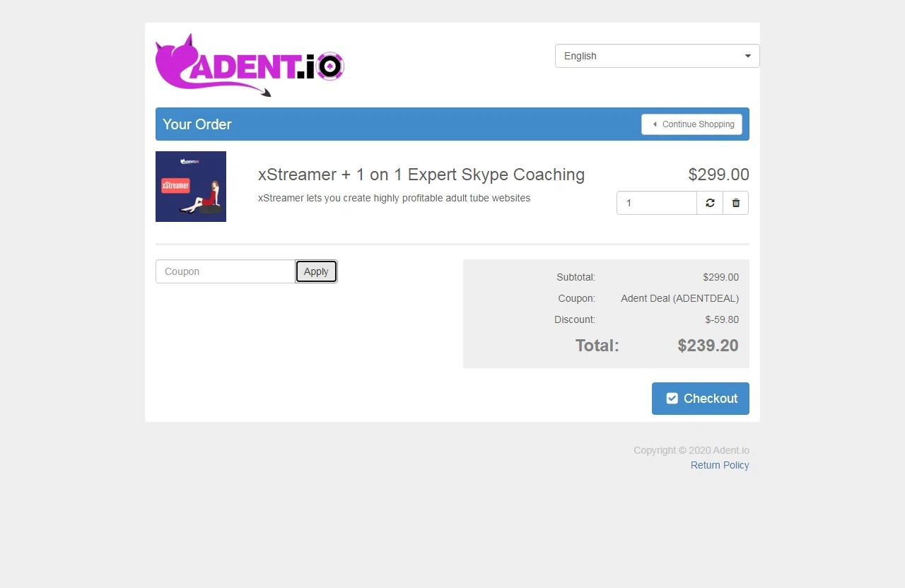The image size is (905, 588).
Task: Click the Adent.io logo
Action: pyautogui.click(x=250, y=64)
